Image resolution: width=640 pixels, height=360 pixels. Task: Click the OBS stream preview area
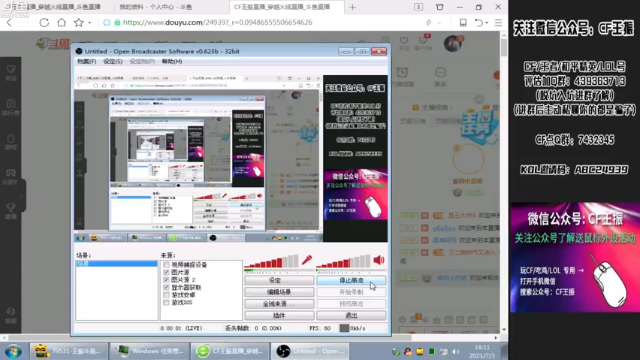(x=231, y=158)
